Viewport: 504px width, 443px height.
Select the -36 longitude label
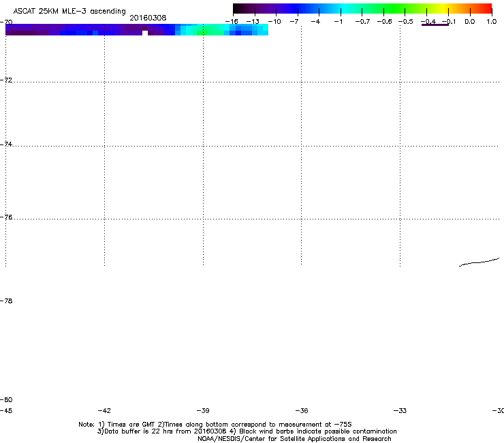pos(302,410)
